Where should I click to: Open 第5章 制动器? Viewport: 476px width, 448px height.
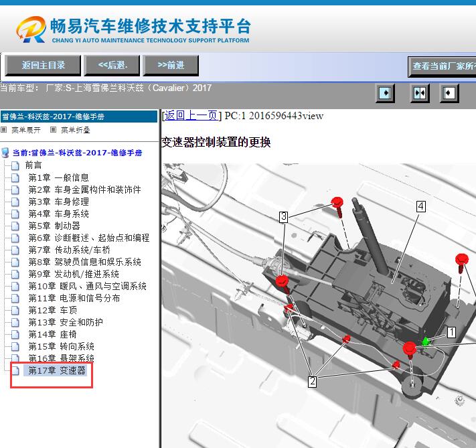click(54, 226)
